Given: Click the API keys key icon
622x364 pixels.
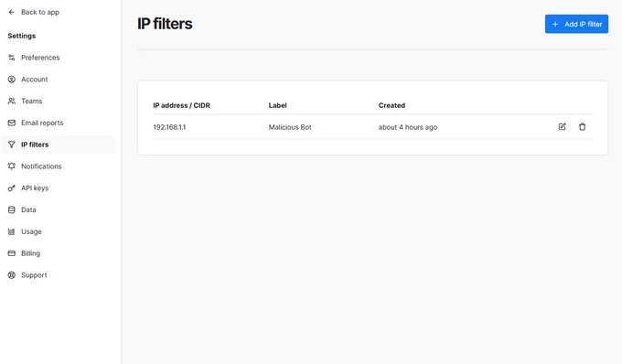Looking at the screenshot, I should pos(12,188).
